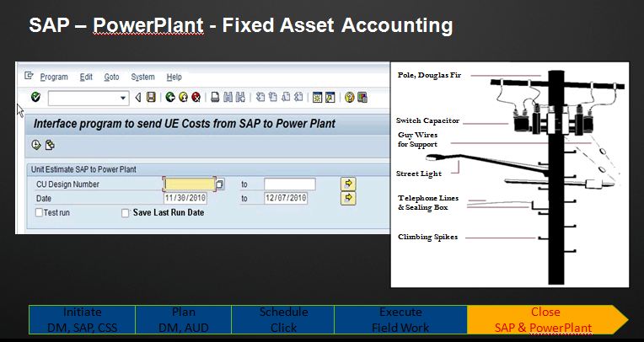The width and height of the screenshot is (644, 342).
Task: Click the Last Page icon
Action: coord(298,98)
